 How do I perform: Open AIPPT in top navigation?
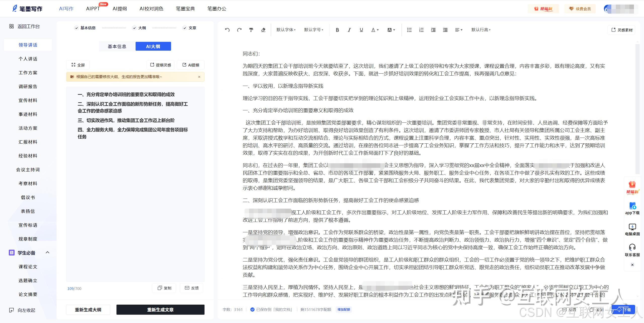click(93, 9)
